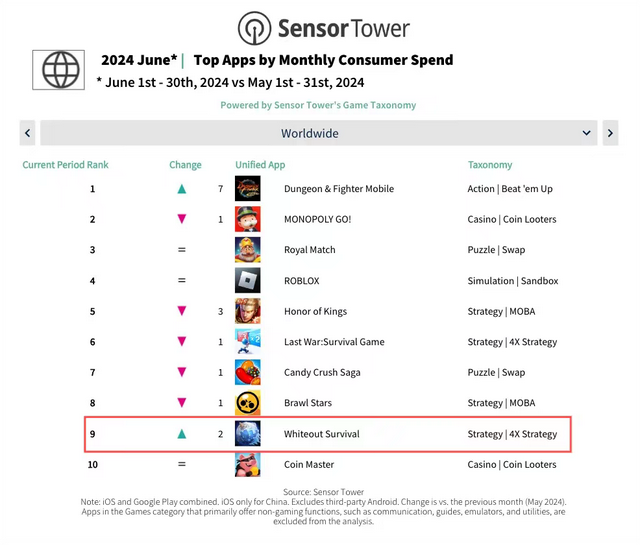Screen dimensions: 640x545
Task: Click the ROBLOX app icon
Action: 247,280
